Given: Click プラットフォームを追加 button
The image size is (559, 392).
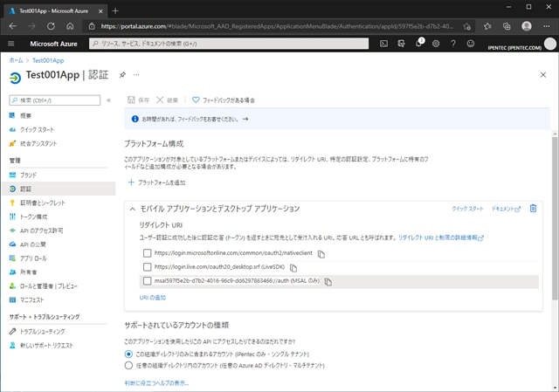Looking at the screenshot, I should 156,182.
